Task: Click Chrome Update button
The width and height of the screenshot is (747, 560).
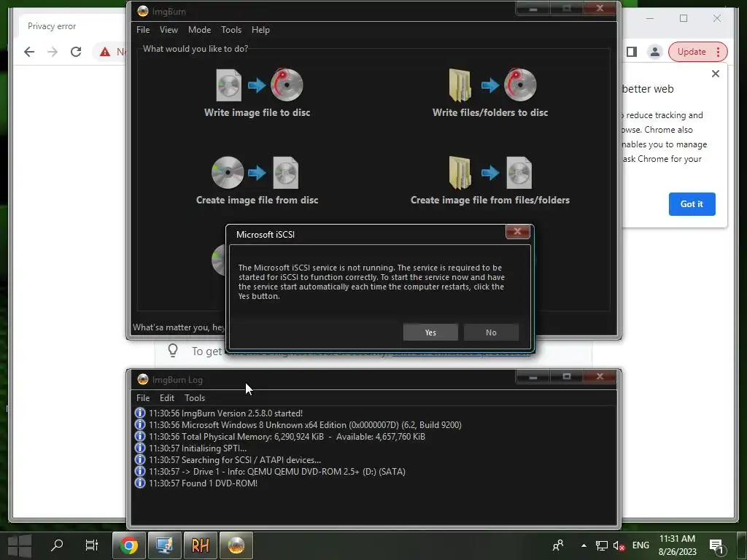Action: (x=698, y=52)
